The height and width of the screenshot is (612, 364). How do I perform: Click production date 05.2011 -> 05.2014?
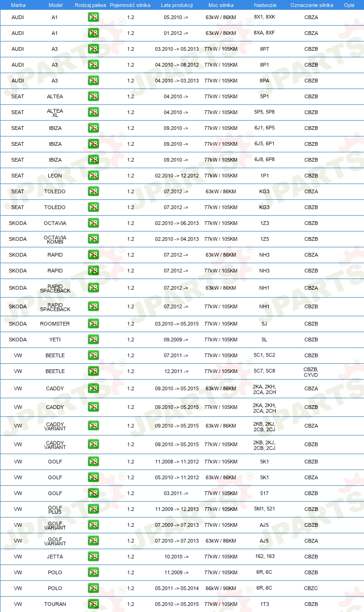[177, 588]
